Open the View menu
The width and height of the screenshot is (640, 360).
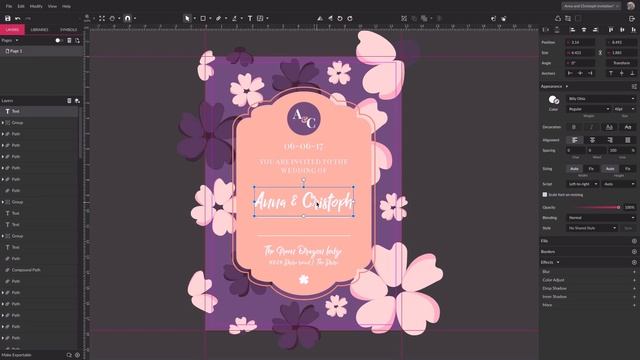tap(52, 6)
